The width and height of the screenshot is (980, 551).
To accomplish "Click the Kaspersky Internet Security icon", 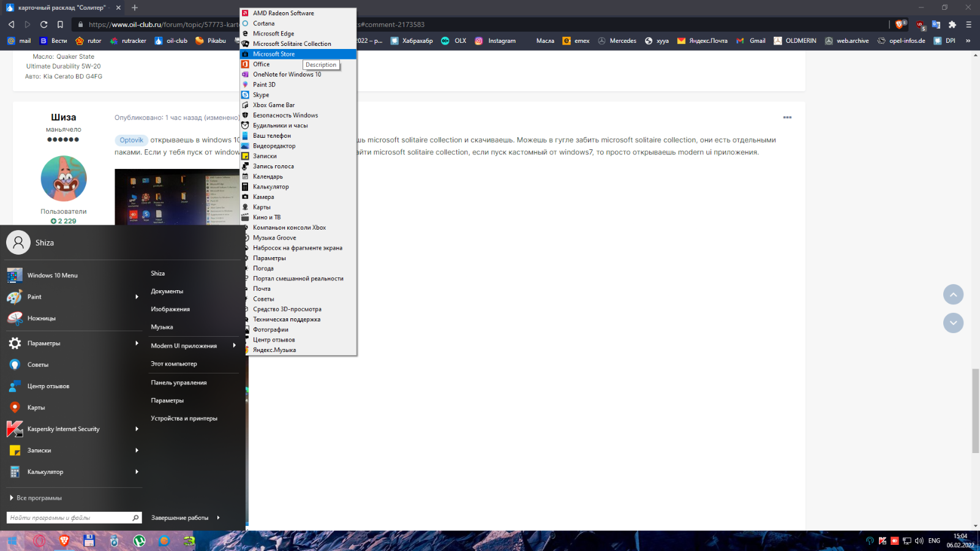I will [15, 429].
